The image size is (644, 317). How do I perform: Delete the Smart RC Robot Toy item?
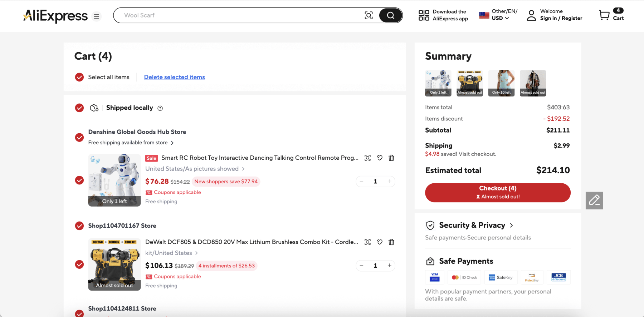click(x=391, y=158)
